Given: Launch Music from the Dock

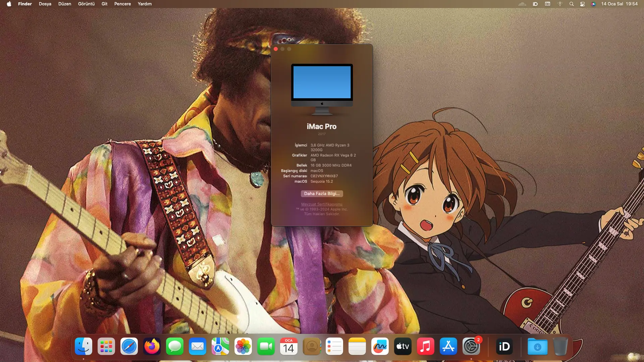Looking at the screenshot, I should (x=426, y=346).
